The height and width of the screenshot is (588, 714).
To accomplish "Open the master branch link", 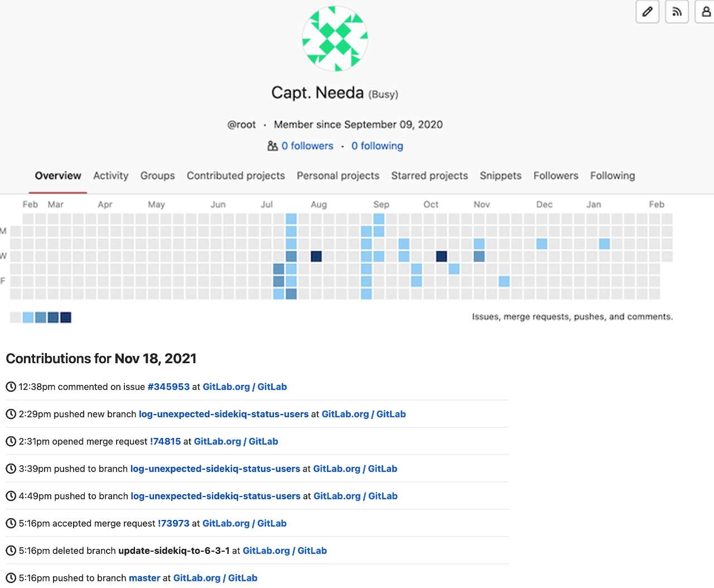I will point(144,578).
